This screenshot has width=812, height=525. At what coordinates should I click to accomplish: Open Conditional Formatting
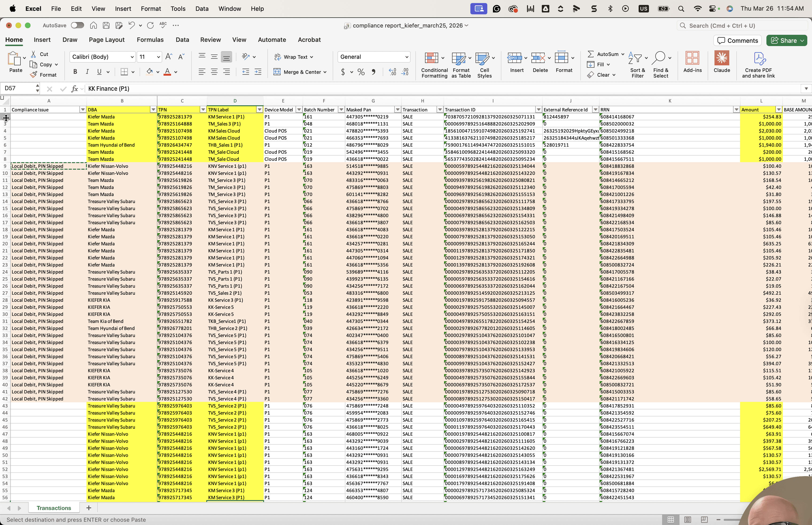[434, 65]
